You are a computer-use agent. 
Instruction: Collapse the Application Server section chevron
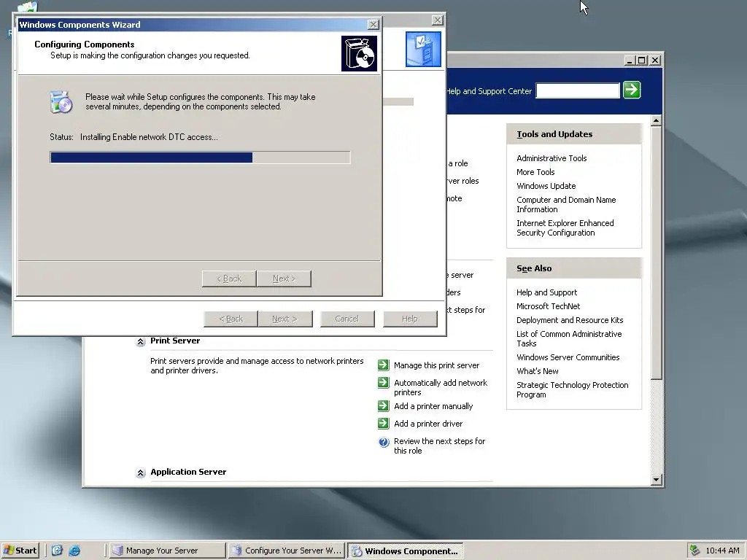pyautogui.click(x=140, y=472)
